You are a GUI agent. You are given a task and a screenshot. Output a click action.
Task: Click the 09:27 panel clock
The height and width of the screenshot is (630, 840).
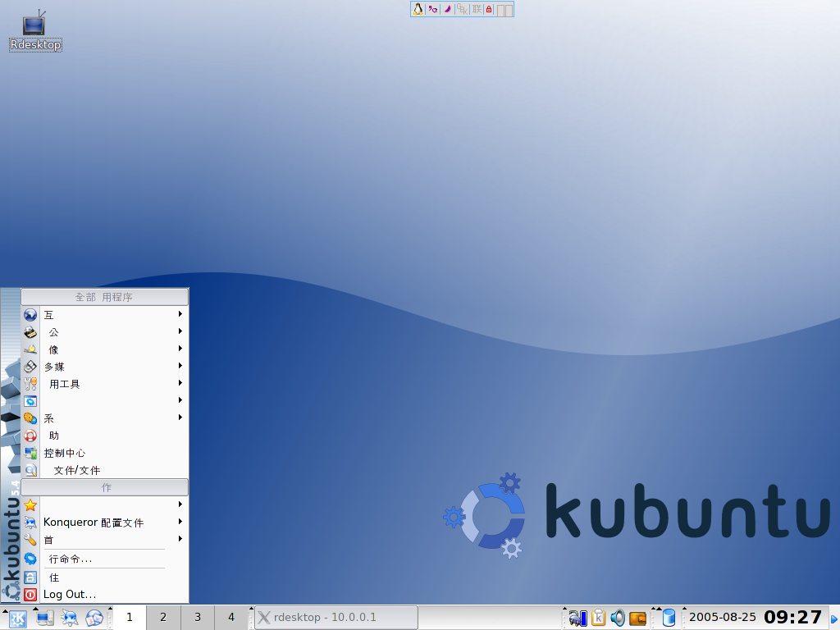(793, 618)
